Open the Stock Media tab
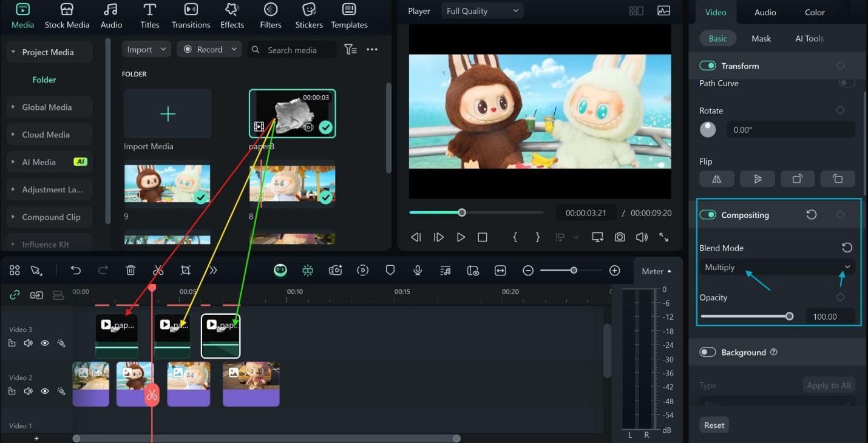The image size is (868, 443). [67, 16]
